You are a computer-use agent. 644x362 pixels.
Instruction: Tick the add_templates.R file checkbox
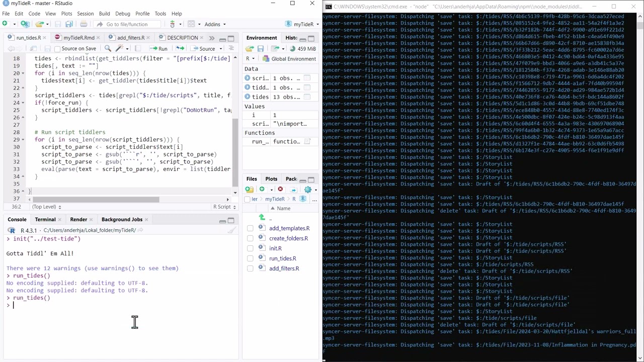point(250,228)
